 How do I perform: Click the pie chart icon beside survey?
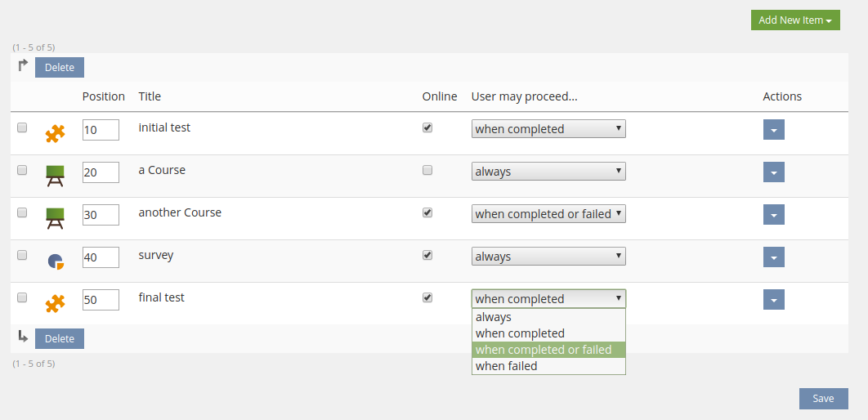(x=55, y=261)
